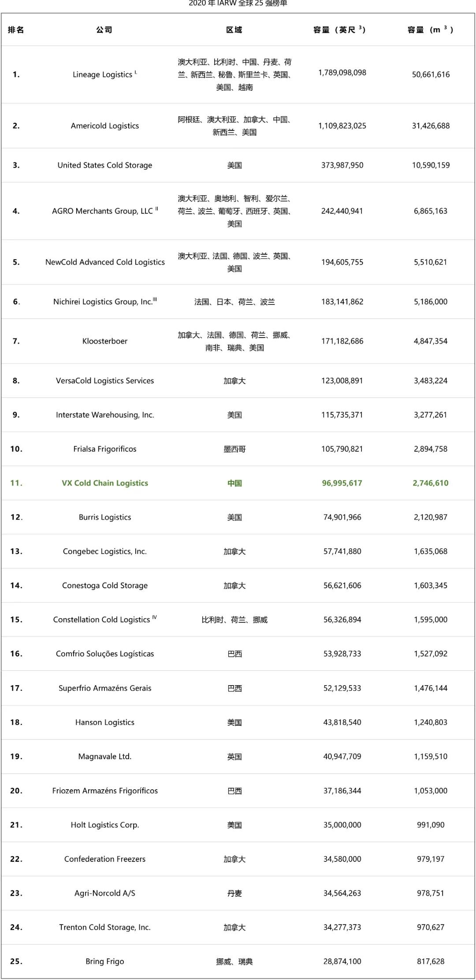Select the Hanson Logistics company cell
This screenshot has height=980, width=476.
(x=105, y=722)
